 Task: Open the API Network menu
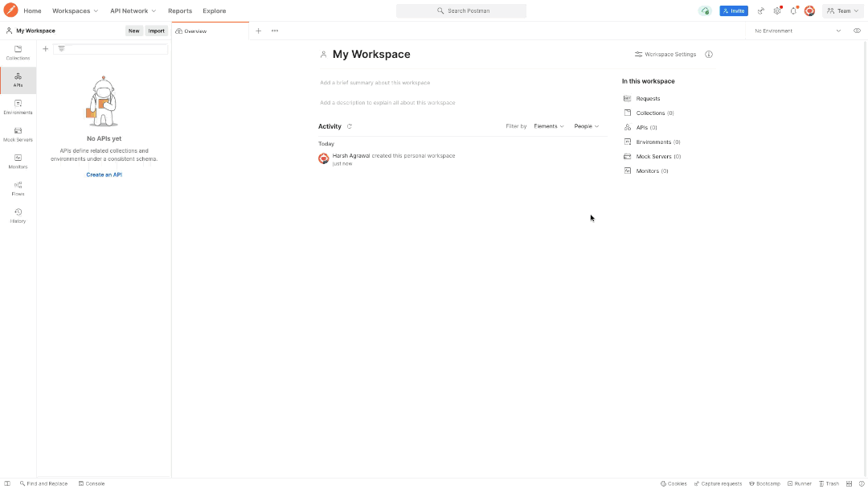132,10
